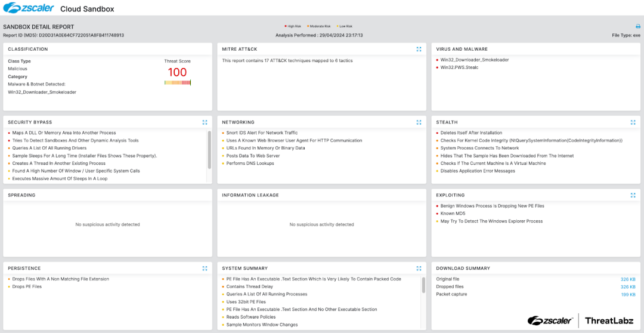Click the Report ID MD5 hash
The width and height of the screenshot is (644, 333).
81,35
